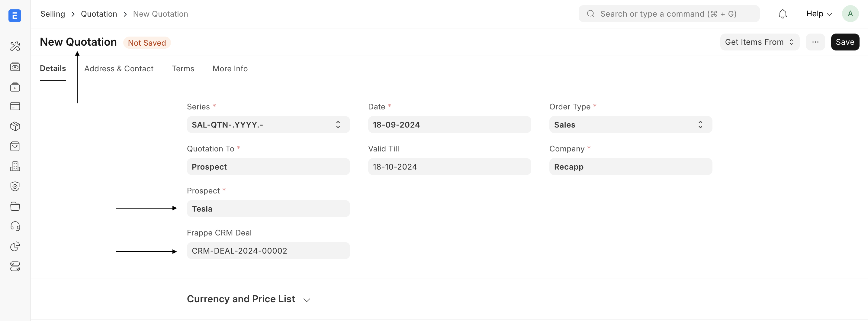Image resolution: width=868 pixels, height=321 pixels.
Task: Open the three-dot more actions menu
Action: point(815,42)
